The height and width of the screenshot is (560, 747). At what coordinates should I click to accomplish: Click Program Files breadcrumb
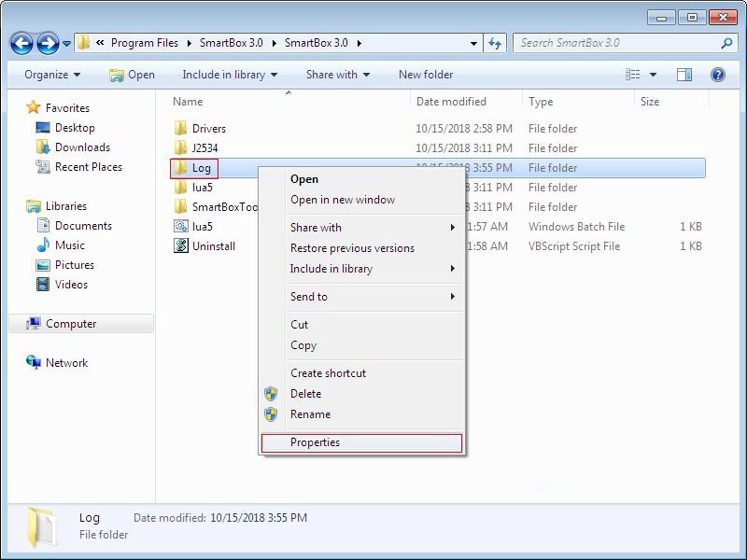click(x=145, y=43)
